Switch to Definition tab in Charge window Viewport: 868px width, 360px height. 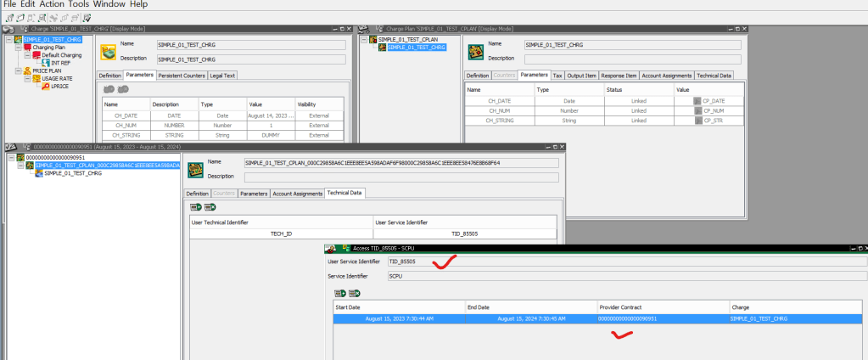pyautogui.click(x=109, y=76)
